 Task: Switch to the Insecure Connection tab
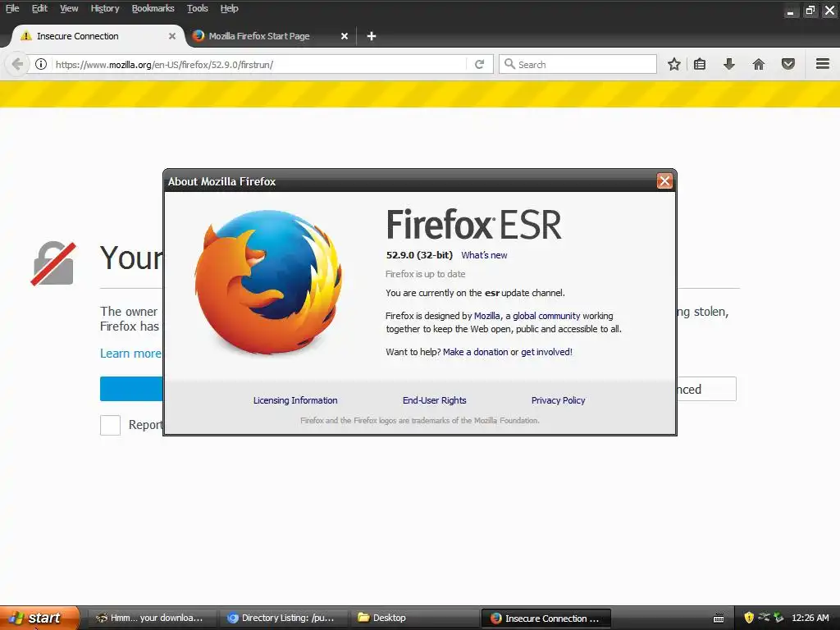coord(98,36)
